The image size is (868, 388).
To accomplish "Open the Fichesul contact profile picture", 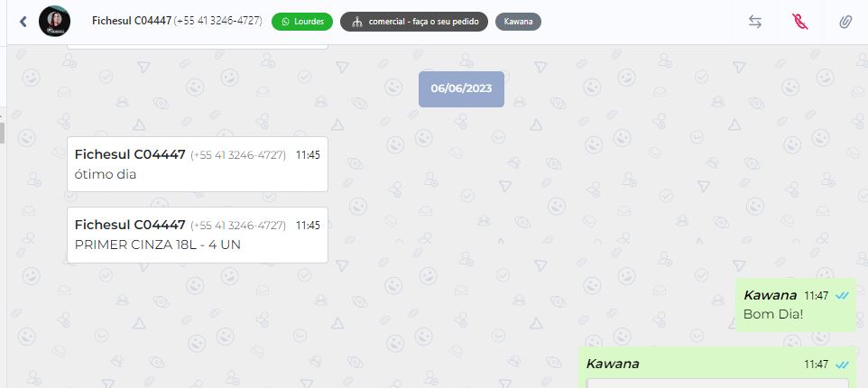I will point(54,22).
